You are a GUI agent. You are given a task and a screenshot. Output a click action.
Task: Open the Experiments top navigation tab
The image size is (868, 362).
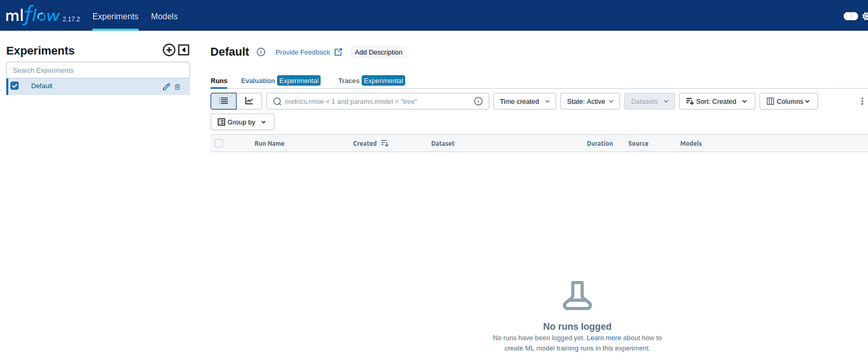click(x=116, y=16)
